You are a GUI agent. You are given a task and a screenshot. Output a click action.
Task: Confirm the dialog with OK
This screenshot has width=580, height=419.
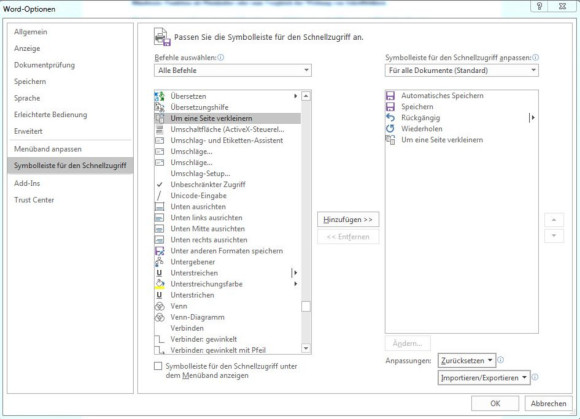(495, 403)
